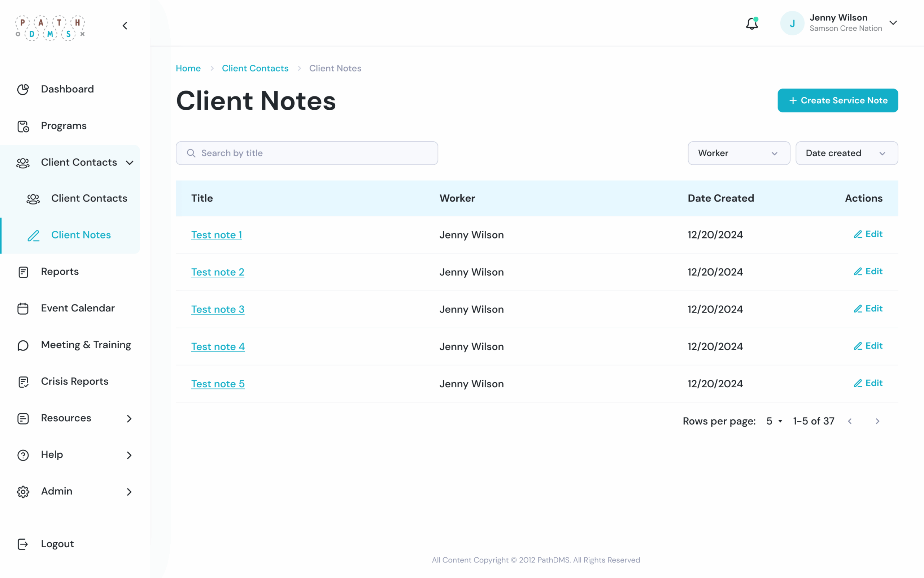Open Crisis Reports from the sidebar
Viewport: 924px width, 578px height.
(75, 381)
